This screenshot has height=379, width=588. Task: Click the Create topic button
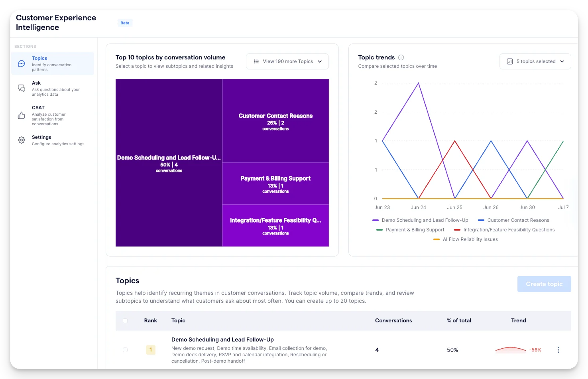click(544, 284)
